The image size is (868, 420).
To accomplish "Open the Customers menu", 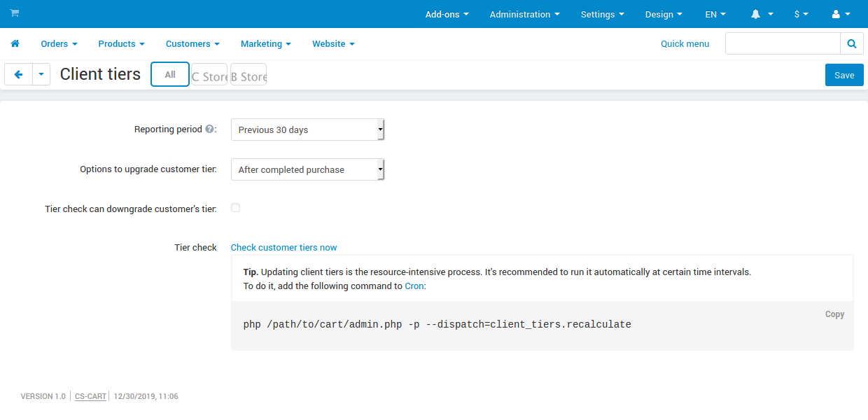I will (192, 43).
